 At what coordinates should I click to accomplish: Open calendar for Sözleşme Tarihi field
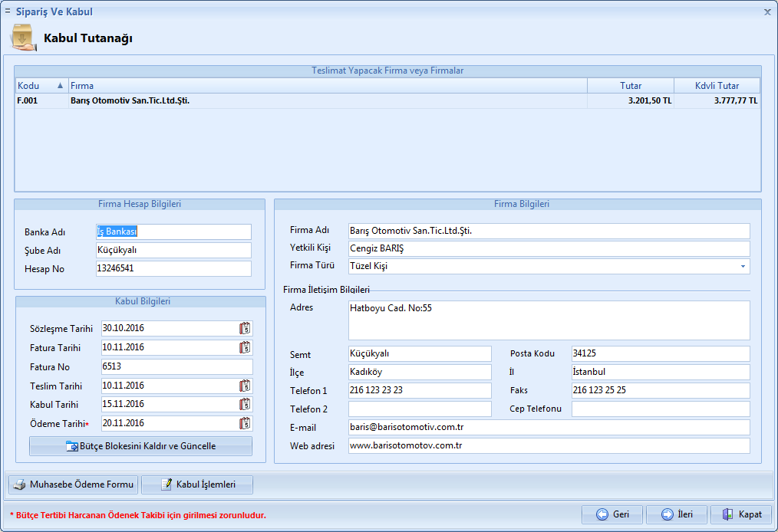coord(245,328)
